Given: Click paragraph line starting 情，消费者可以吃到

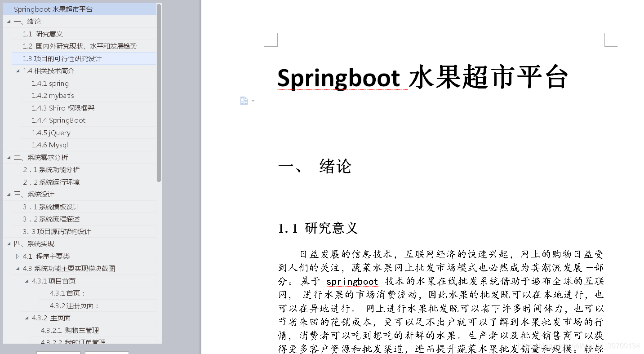Looking at the screenshot, I should (441, 336).
